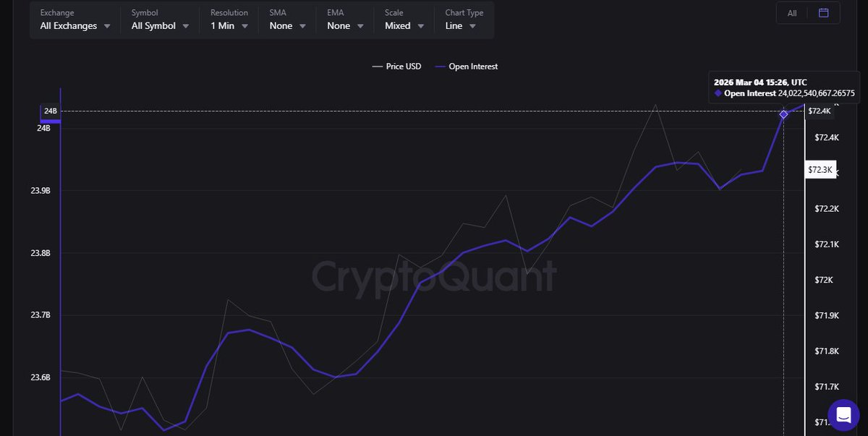Open the Chart Type dropdown
The width and height of the screenshot is (868, 436).
click(x=461, y=26)
